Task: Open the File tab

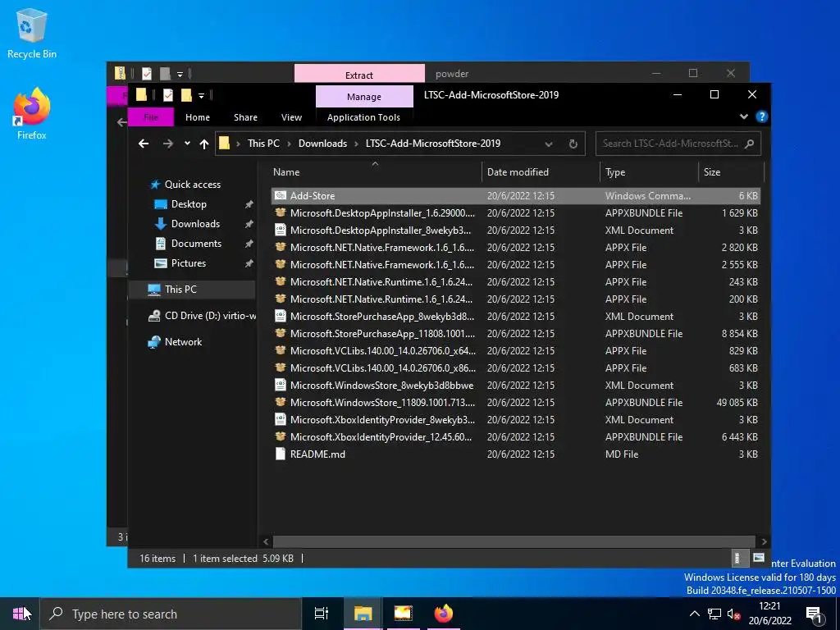Action: click(x=151, y=116)
